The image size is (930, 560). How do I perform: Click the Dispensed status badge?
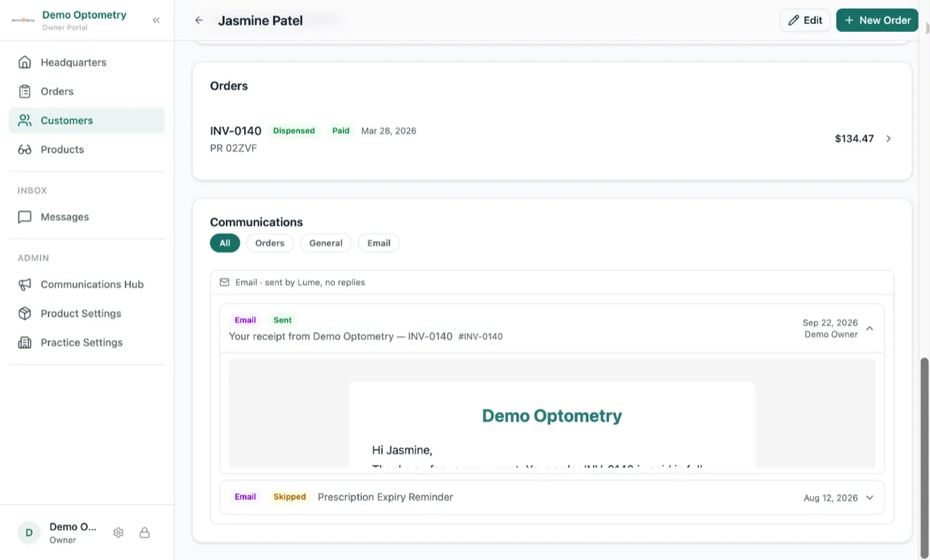[x=294, y=131]
